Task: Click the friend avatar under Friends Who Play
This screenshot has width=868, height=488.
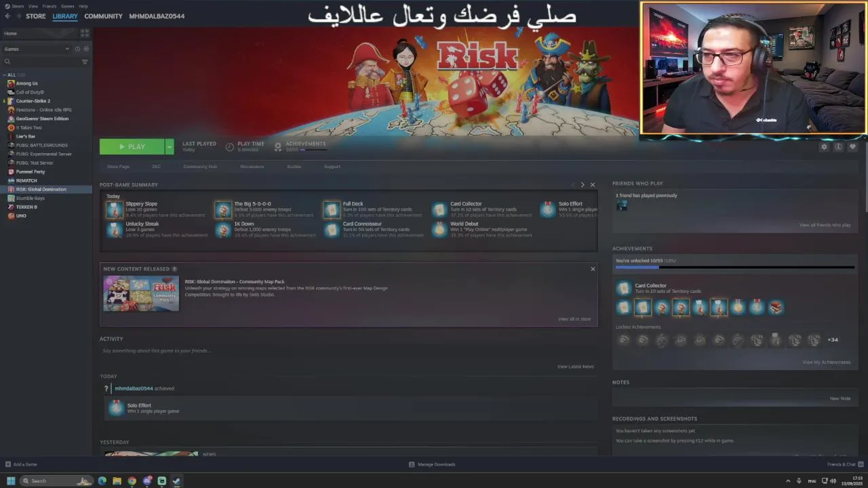Action: point(621,205)
